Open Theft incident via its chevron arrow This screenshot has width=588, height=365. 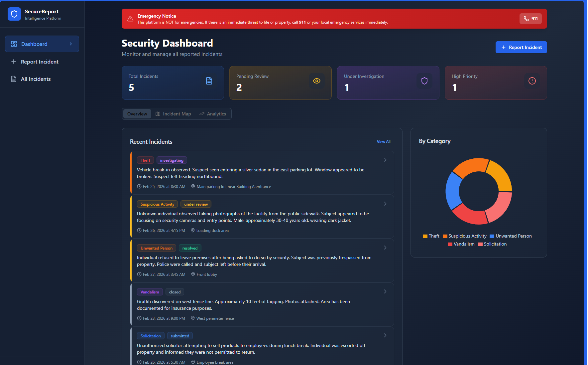[x=385, y=160]
